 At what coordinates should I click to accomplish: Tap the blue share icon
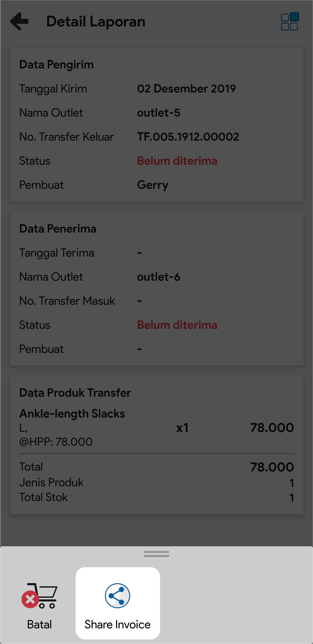tap(118, 596)
